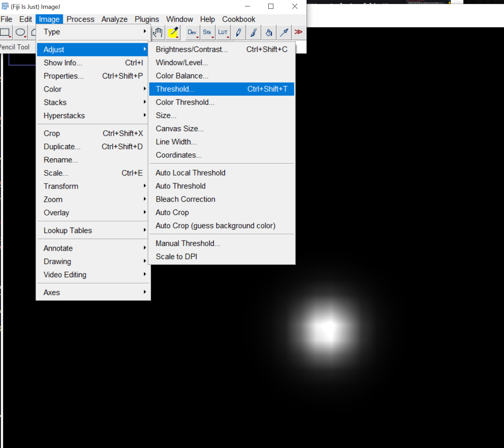
Task: Maximize the ImageJ window
Action: coord(271,6)
